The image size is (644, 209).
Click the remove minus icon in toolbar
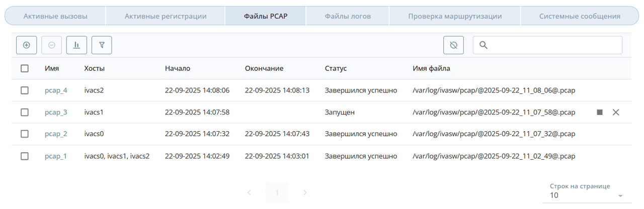[52, 45]
